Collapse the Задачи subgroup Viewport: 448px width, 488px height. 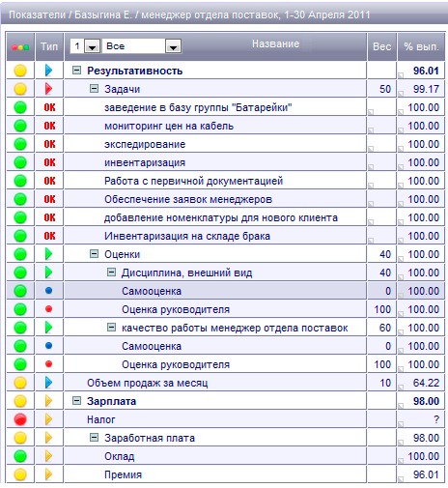(94, 88)
